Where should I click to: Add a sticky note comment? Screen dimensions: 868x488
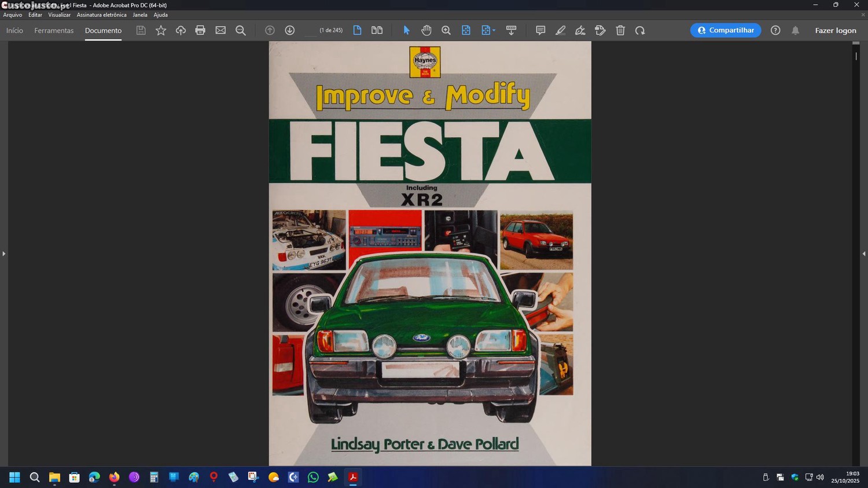point(540,30)
